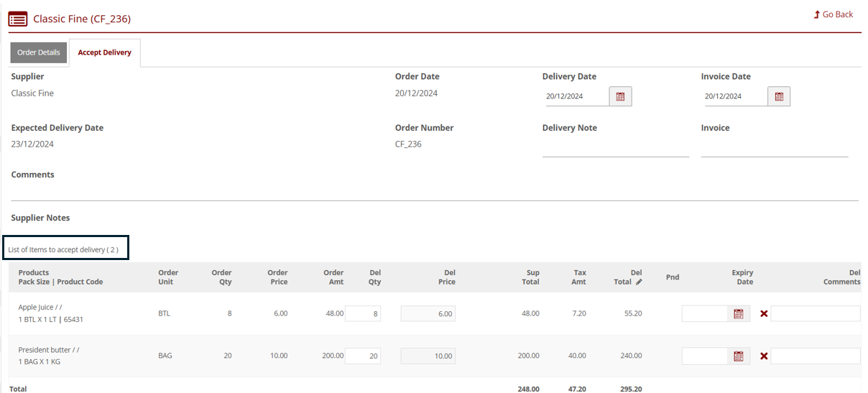Image resolution: width=868 pixels, height=393 pixels.
Task: Edit the President butter Del Qty field
Action: (364, 356)
